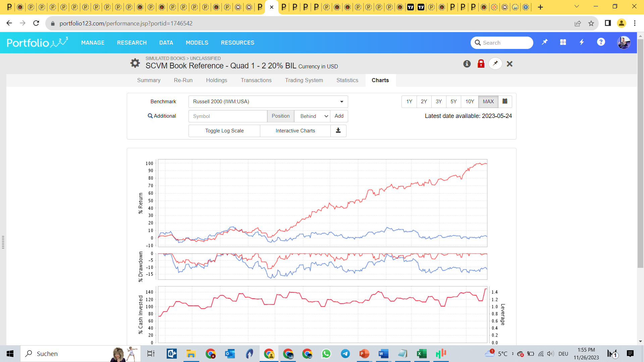644x362 pixels.
Task: Pin this book with round pin button
Action: tap(495, 64)
